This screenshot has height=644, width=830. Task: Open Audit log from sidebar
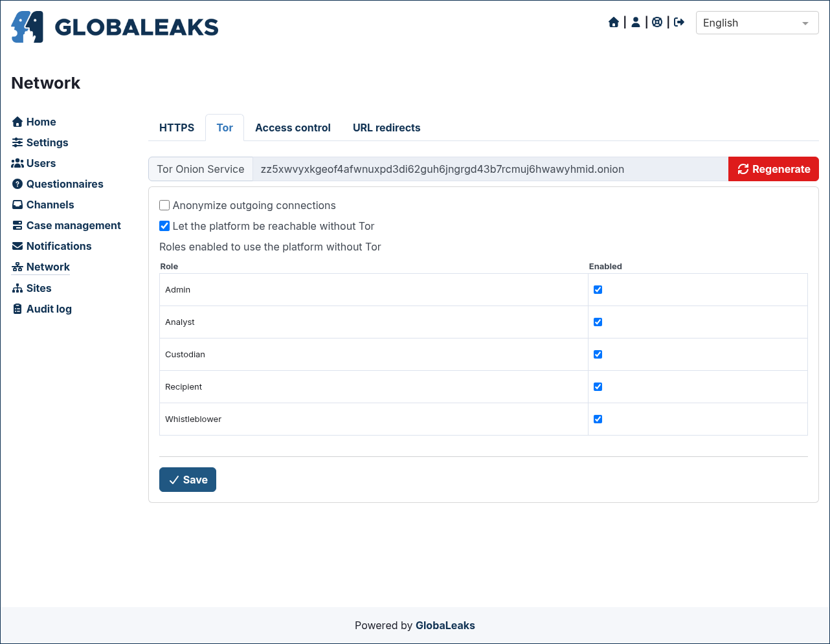click(42, 309)
